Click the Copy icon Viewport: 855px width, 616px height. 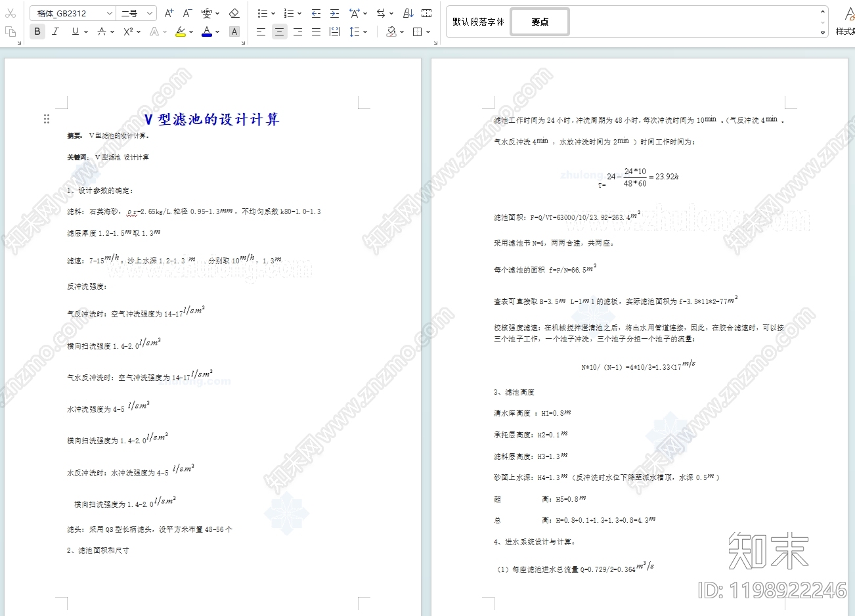pyautogui.click(x=11, y=32)
